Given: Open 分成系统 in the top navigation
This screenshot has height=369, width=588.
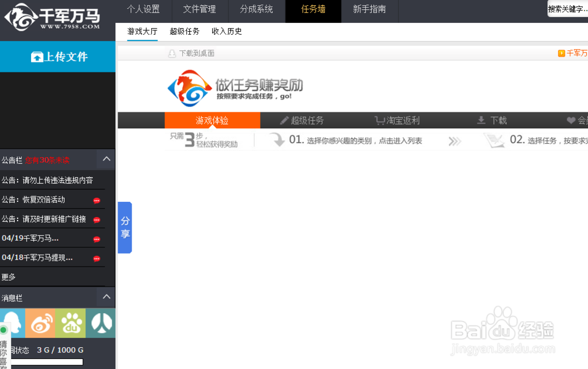Looking at the screenshot, I should point(256,9).
